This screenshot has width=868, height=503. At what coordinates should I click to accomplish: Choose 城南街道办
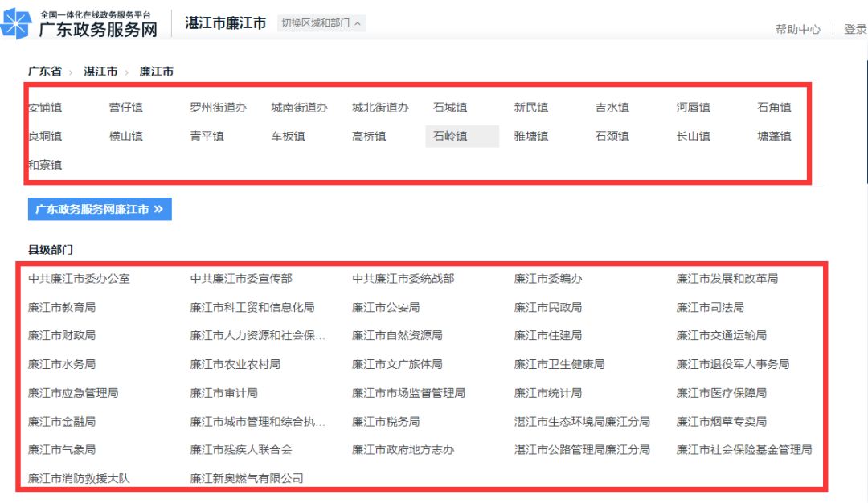click(300, 108)
